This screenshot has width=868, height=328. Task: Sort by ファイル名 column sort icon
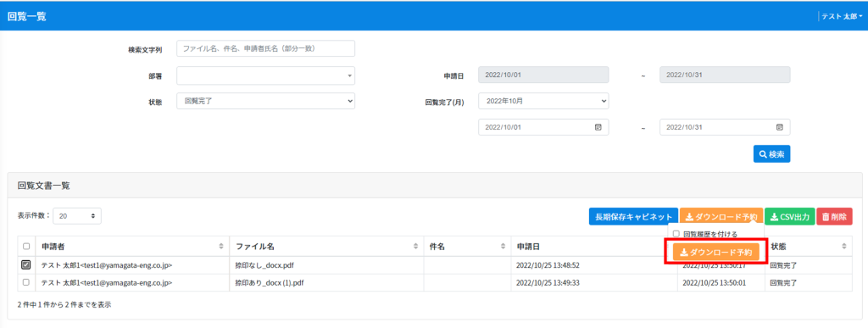[415, 246]
